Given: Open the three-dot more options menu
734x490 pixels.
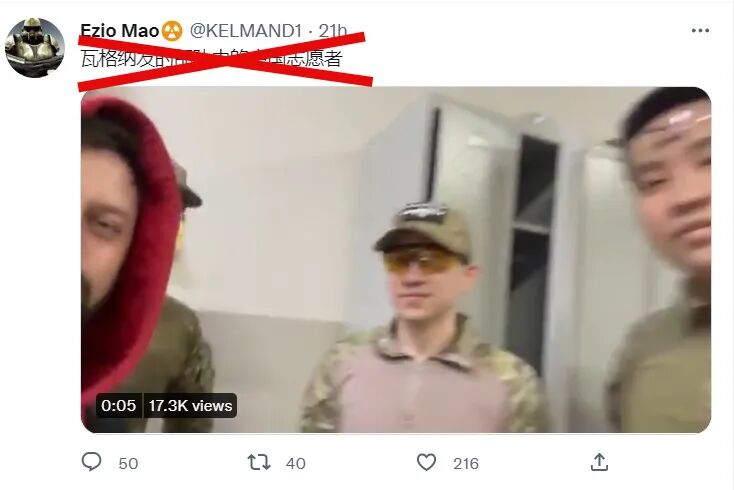Looking at the screenshot, I should point(700,31).
